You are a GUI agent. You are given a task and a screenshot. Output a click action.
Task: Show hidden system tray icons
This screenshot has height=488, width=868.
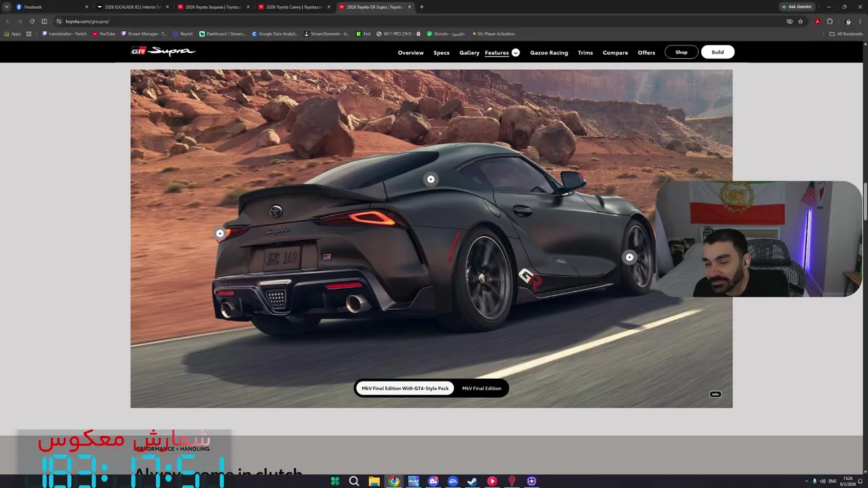[806, 481]
